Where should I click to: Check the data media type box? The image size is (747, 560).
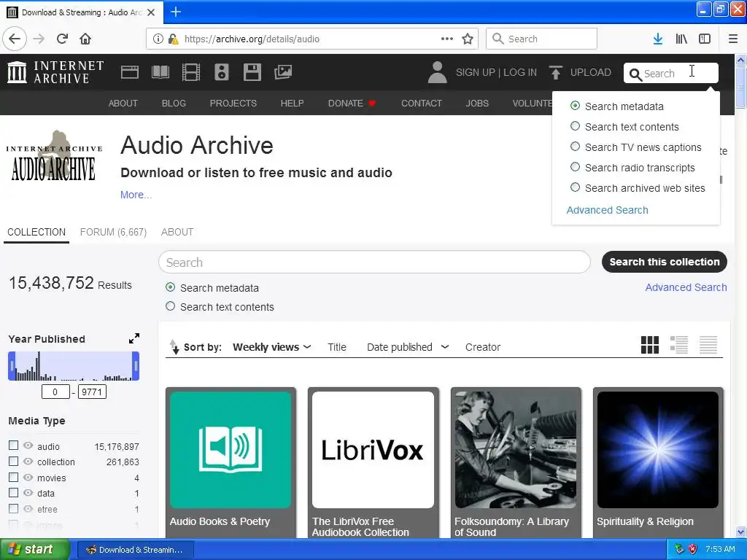13,492
